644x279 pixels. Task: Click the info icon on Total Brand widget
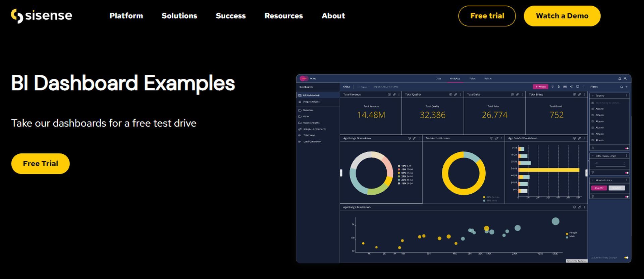[575, 95]
